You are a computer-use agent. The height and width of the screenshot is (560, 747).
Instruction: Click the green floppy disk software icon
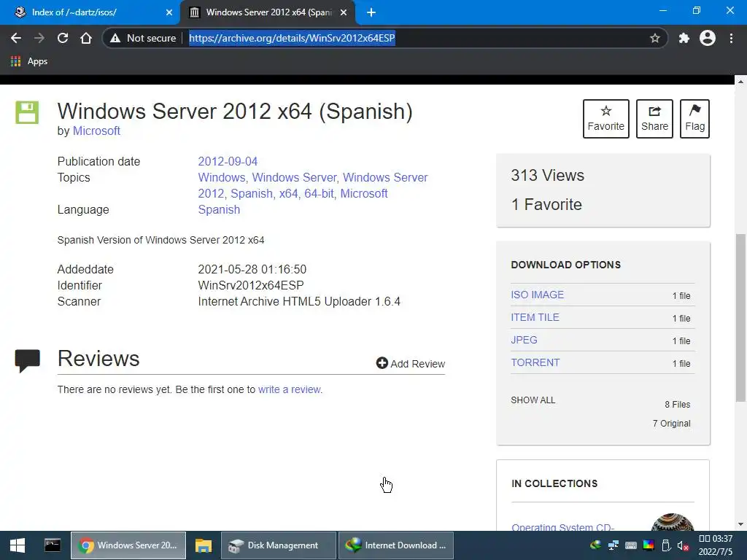27,112
